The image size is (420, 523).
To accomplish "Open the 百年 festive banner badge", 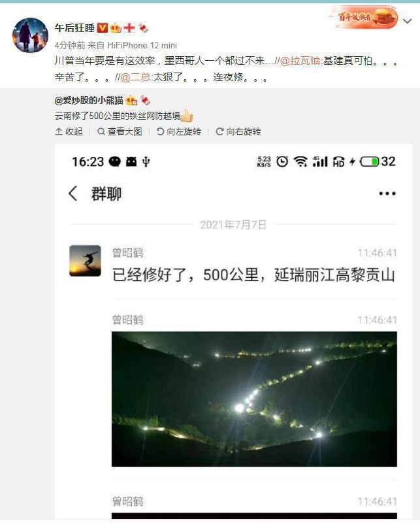I will 363,18.
